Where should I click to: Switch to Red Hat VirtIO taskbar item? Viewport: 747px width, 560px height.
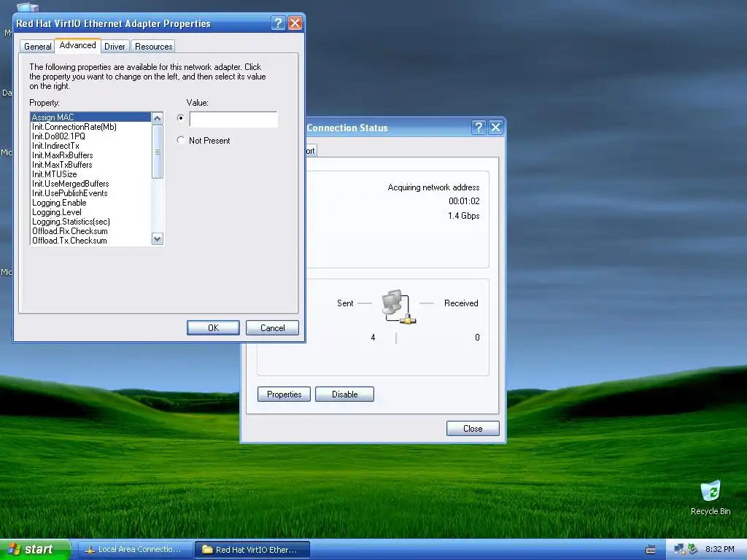[252, 550]
